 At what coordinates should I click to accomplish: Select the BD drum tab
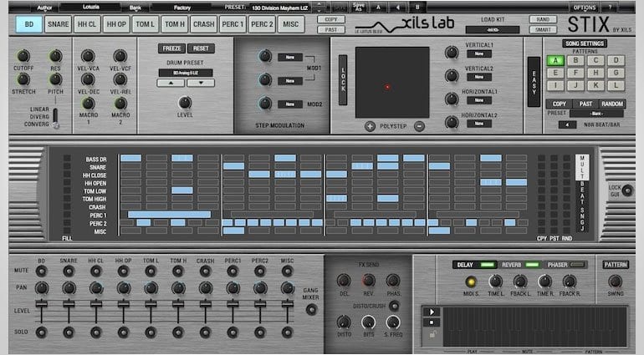(x=29, y=24)
